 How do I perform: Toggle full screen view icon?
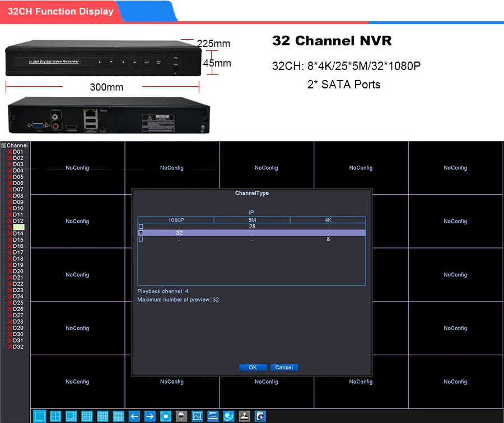(x=166, y=416)
